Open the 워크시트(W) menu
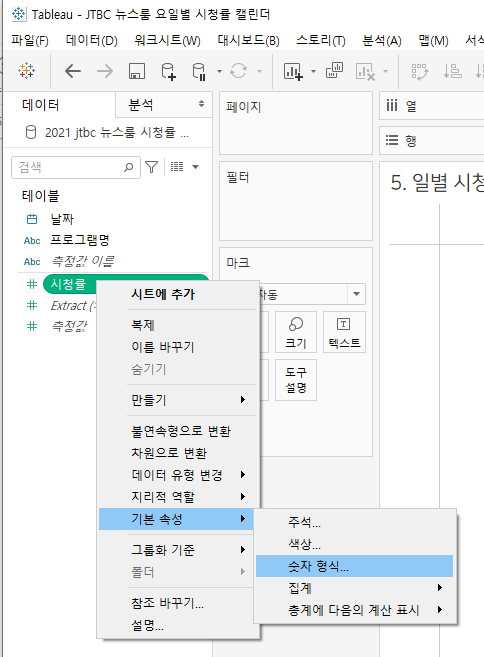The width and height of the screenshot is (484, 657). (167, 41)
